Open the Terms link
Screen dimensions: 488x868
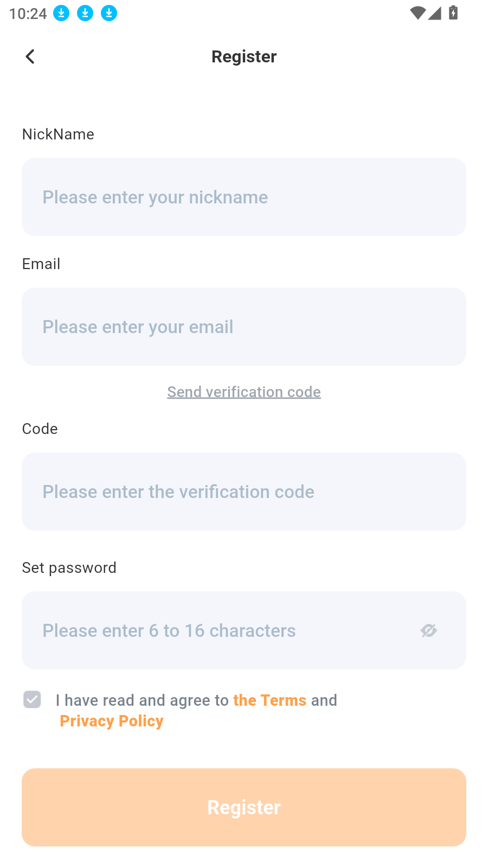(x=269, y=700)
